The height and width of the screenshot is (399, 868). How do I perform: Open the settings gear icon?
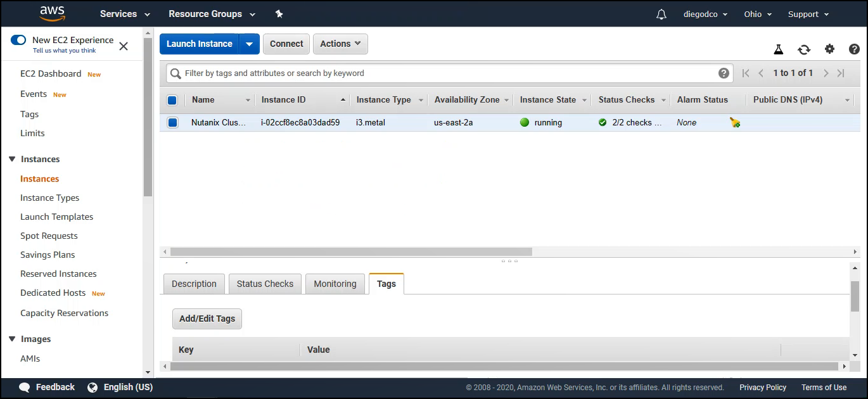point(829,49)
